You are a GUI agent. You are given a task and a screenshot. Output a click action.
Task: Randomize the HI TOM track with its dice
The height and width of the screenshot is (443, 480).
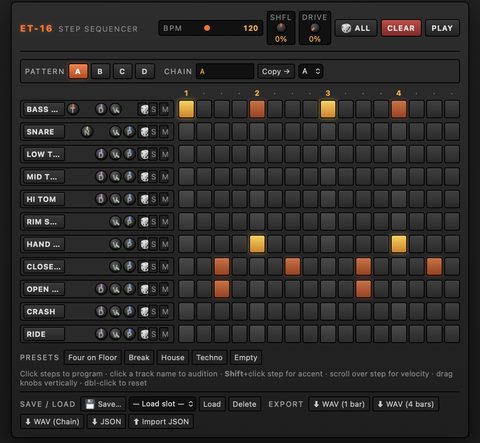point(144,199)
